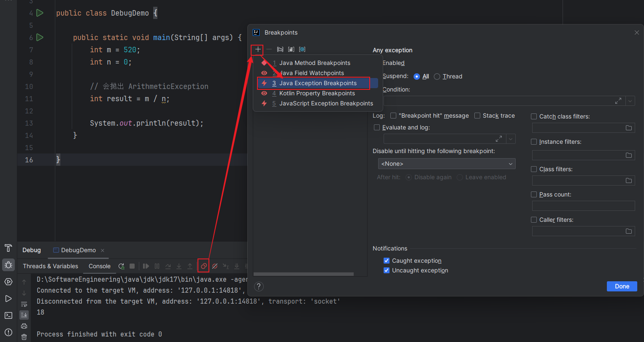644x342 pixels.
Task: Open the <None> disable-until breakpoint dropdown
Action: [446, 164]
